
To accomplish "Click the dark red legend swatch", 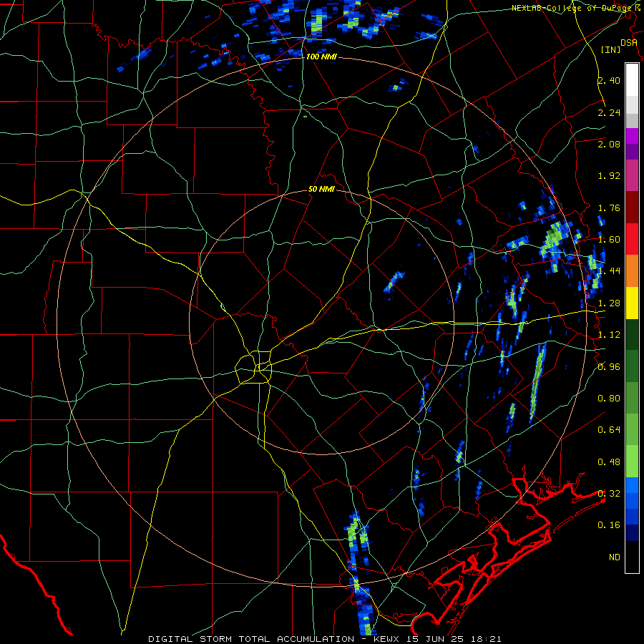I will tap(632, 208).
